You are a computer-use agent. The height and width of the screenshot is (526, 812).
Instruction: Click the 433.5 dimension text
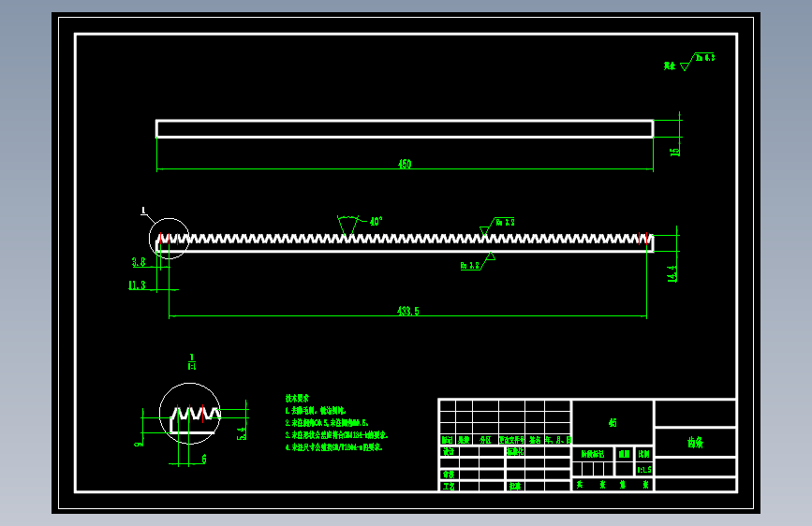point(408,311)
